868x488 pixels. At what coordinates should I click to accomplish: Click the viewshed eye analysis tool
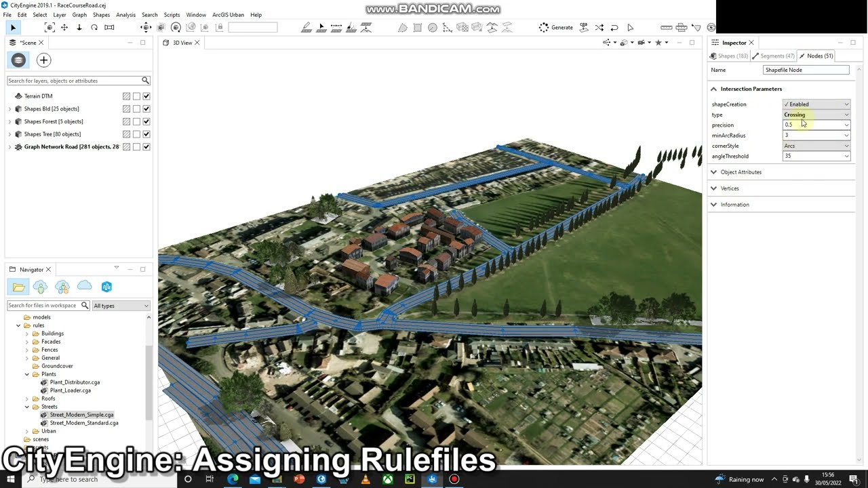[x=711, y=28]
